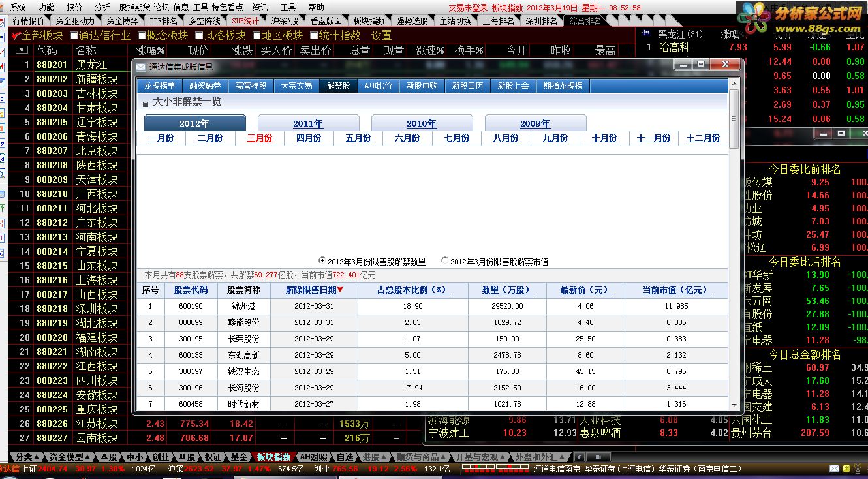Viewport: 868px width, 479px height.
Task: Click 贵州茅台 in the lower ranking list
Action: tap(751, 433)
